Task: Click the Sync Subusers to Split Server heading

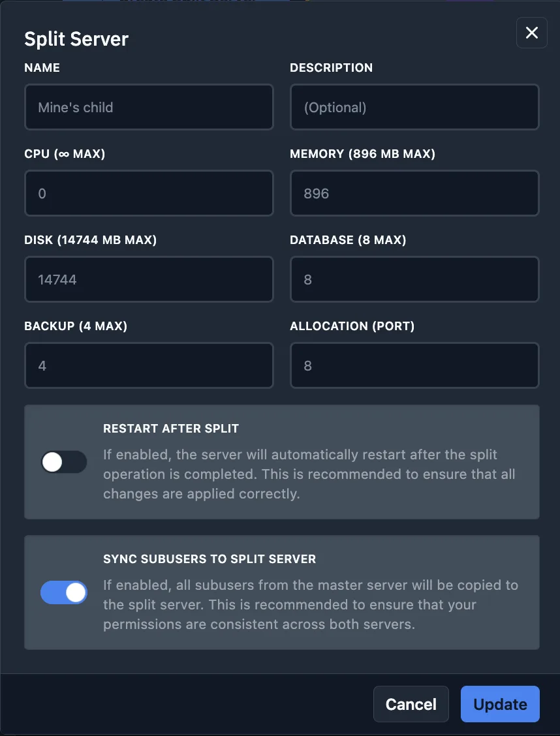Action: 210,559
